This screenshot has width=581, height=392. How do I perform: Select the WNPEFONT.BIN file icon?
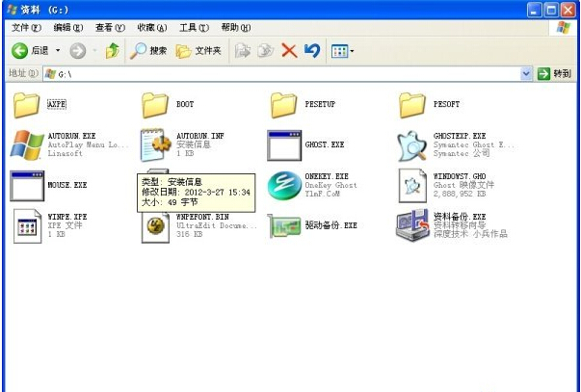click(156, 226)
